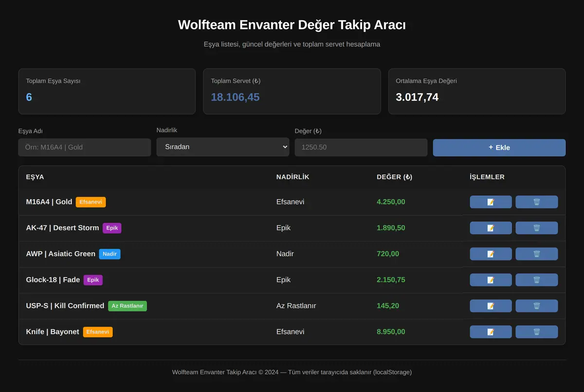Select the AWP | Asiatic Green item name
Screen dimensions: 584x392
61,254
